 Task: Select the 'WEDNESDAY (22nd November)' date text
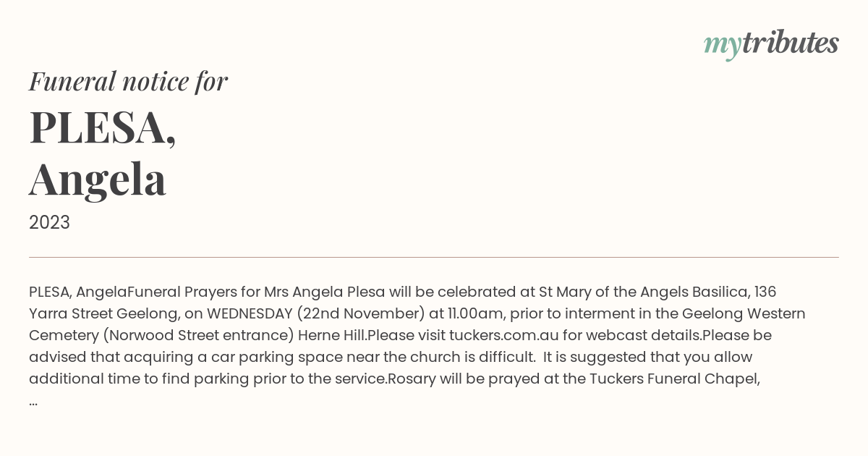[x=317, y=314]
